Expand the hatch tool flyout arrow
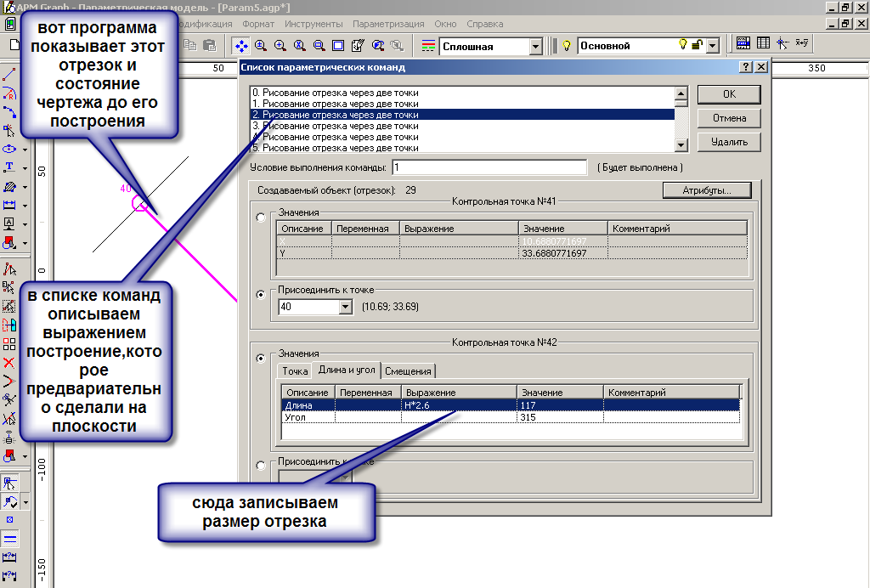The height and width of the screenshot is (588, 870). (25, 188)
